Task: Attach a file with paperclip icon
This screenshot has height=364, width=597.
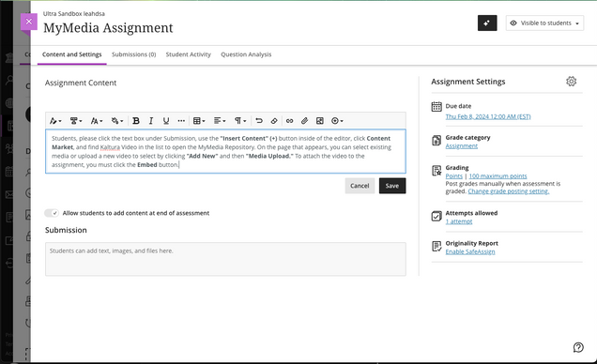Action: pos(304,121)
